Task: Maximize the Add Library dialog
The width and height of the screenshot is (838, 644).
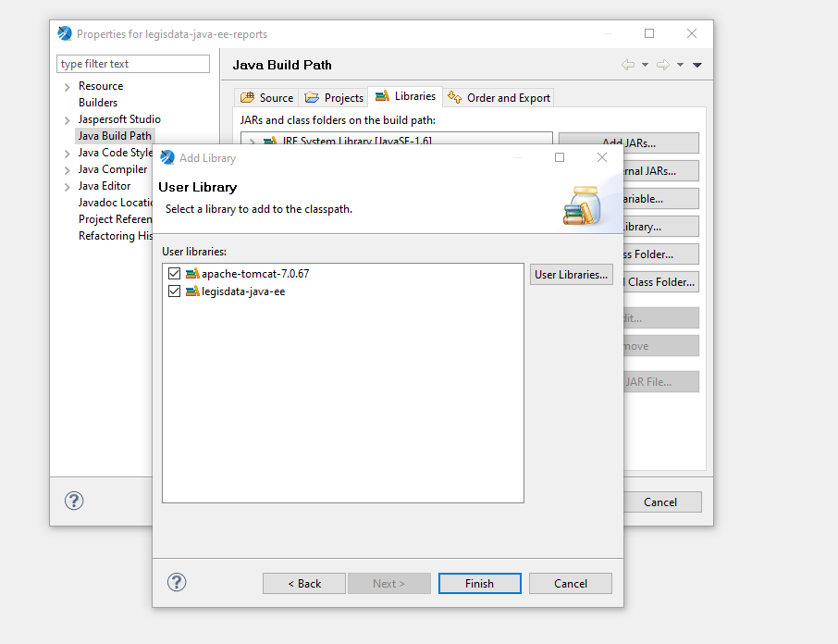Action: point(560,157)
